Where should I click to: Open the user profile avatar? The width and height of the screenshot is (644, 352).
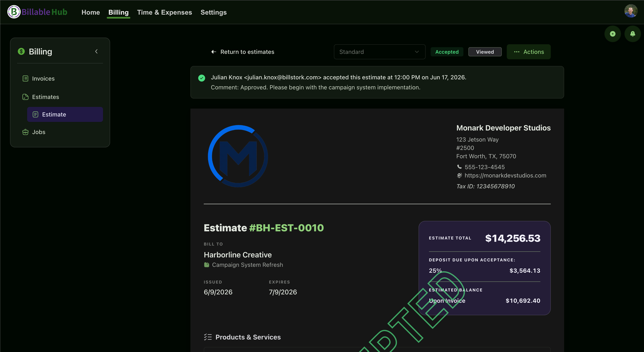click(630, 11)
